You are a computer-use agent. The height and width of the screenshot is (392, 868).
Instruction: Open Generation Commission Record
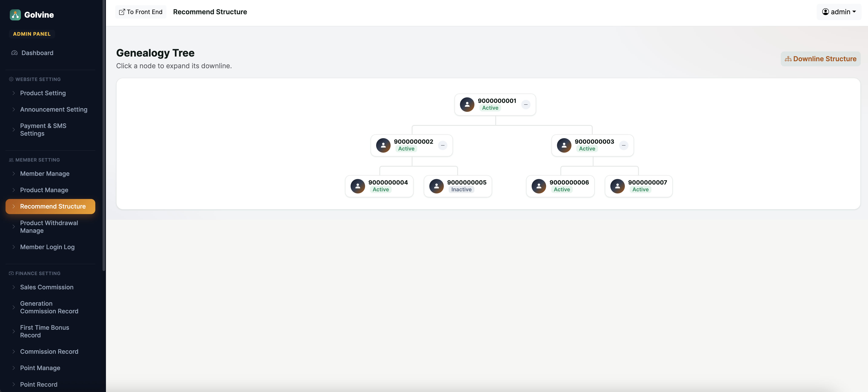coord(50,307)
